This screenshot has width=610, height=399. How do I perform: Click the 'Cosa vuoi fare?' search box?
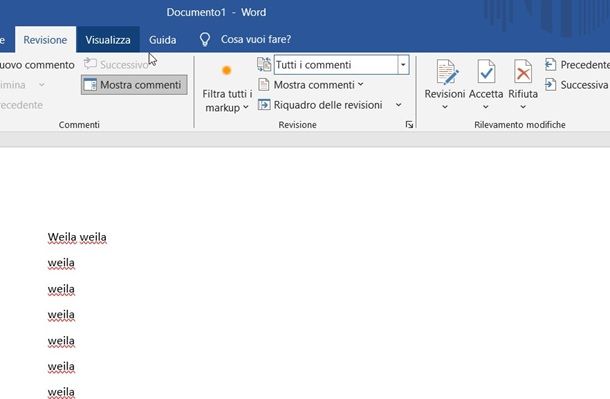pyautogui.click(x=256, y=39)
